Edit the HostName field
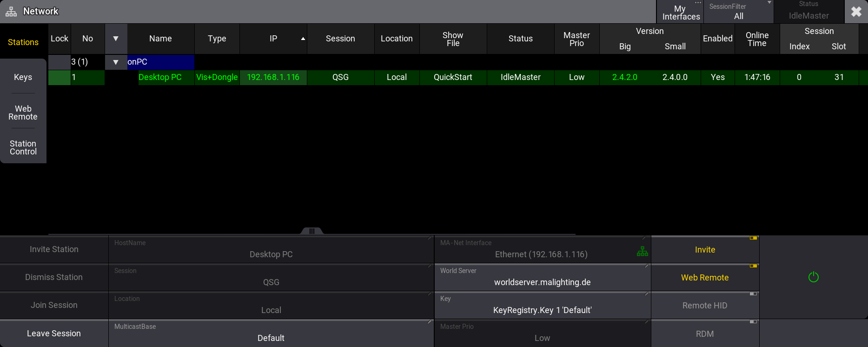The height and width of the screenshot is (347, 868). coord(271,250)
